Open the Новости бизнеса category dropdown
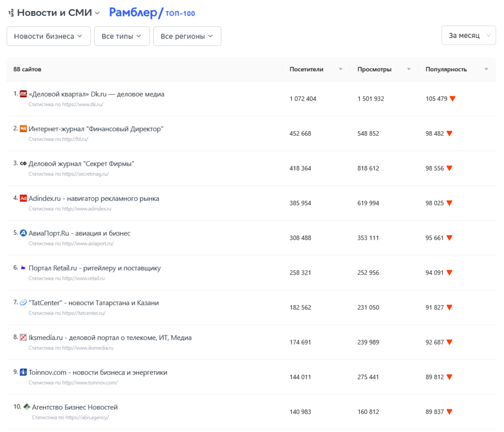The width and height of the screenshot is (504, 432). coord(48,36)
